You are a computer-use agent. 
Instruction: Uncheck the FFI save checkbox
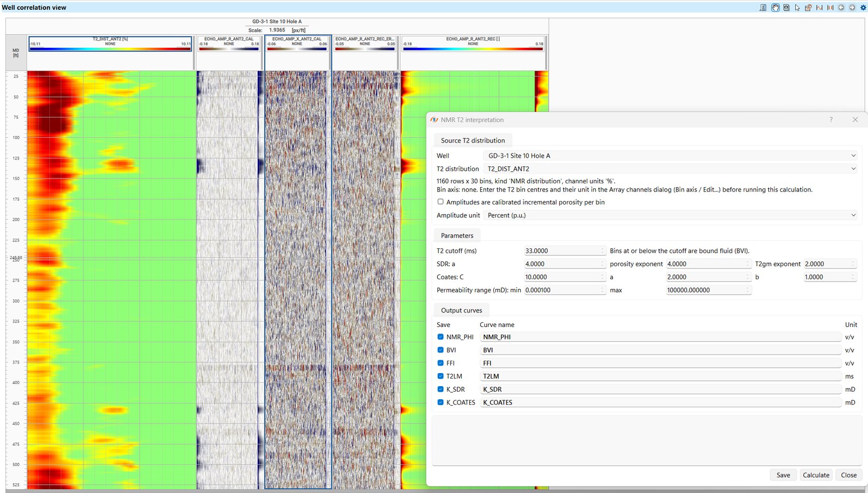[441, 363]
